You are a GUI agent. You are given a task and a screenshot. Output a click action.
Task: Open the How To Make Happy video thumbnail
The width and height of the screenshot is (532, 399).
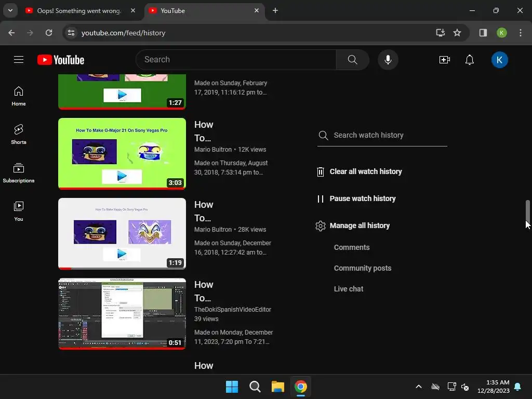click(122, 234)
